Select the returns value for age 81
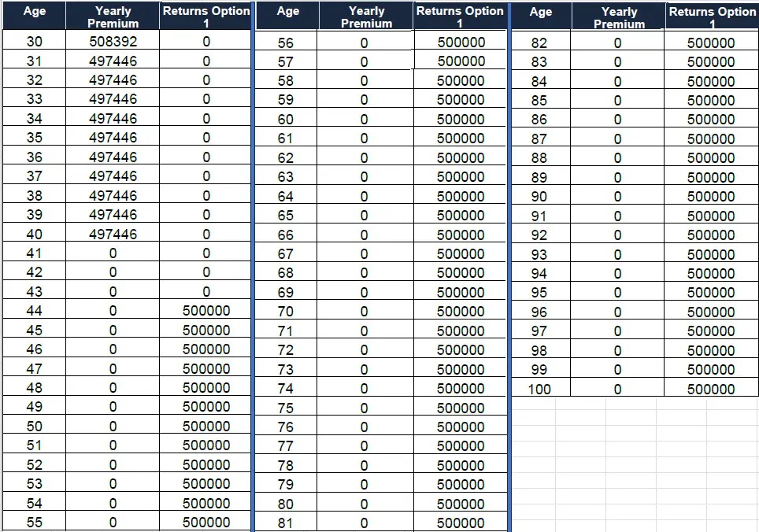 461,523
